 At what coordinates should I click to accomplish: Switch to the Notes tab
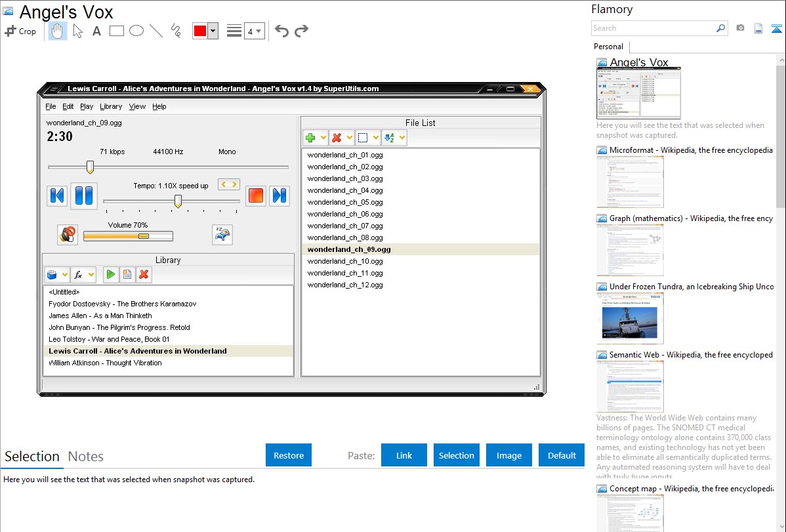pos(86,457)
